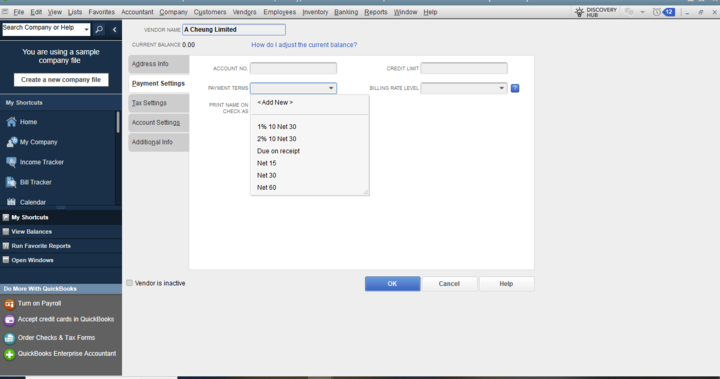720x379 pixels.
Task: Open the View menu
Action: click(55, 12)
